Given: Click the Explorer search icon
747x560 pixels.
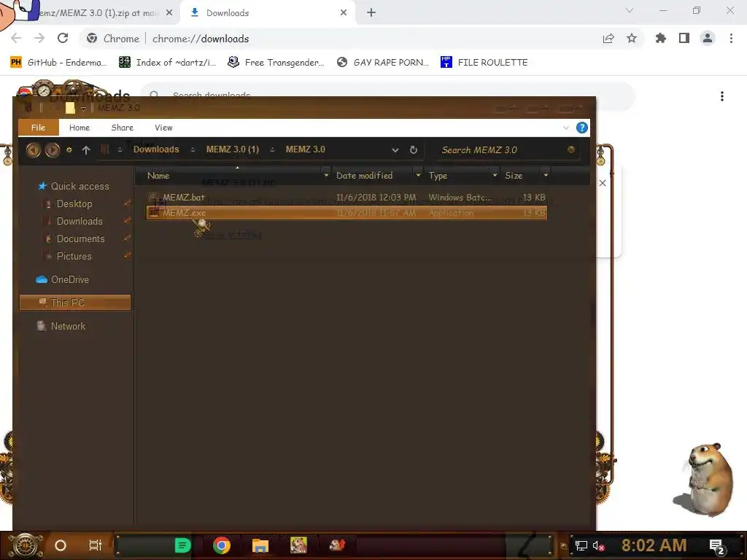Looking at the screenshot, I should pos(570,150).
